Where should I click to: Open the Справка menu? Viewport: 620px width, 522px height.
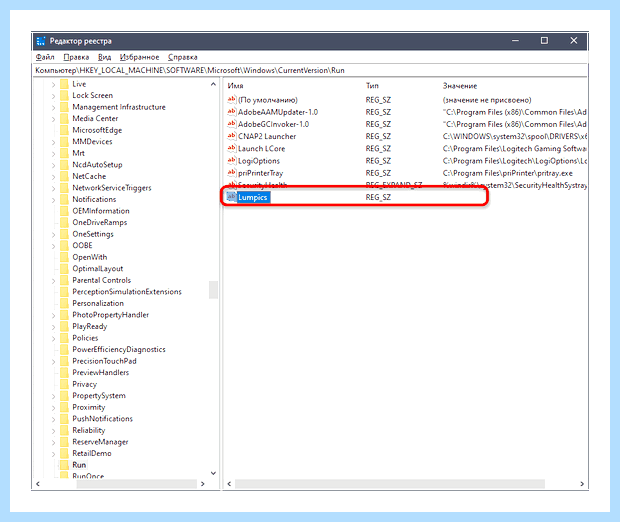point(182,57)
